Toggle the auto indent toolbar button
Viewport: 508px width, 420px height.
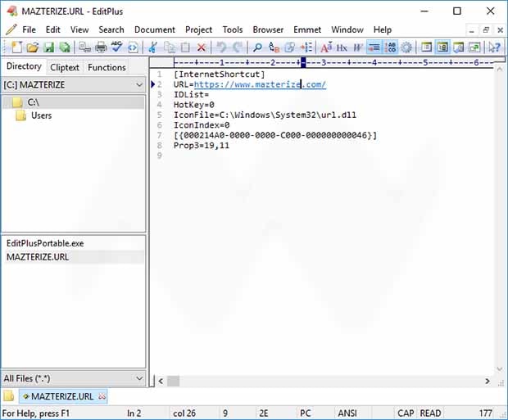pyautogui.click(x=374, y=47)
